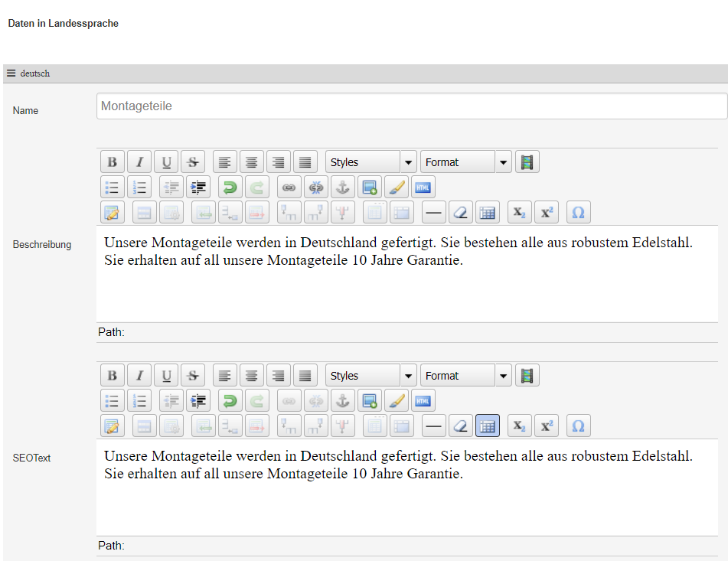
Task: Open the Styles dropdown in the Beschreibung editor
Action: (371, 162)
